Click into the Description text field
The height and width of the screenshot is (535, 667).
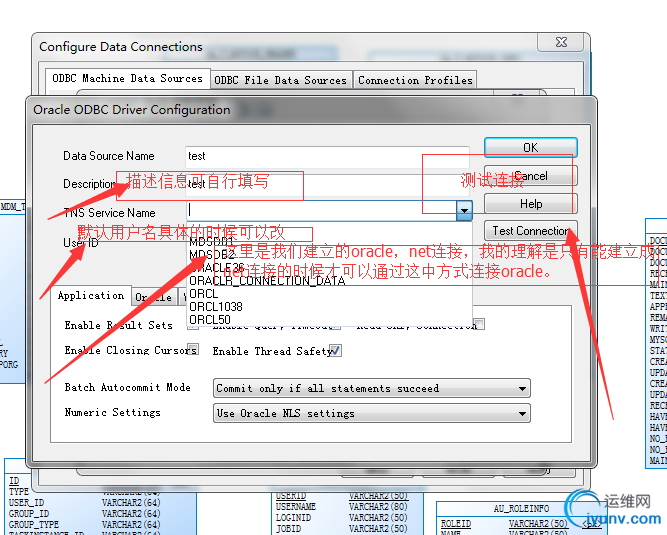[327, 184]
